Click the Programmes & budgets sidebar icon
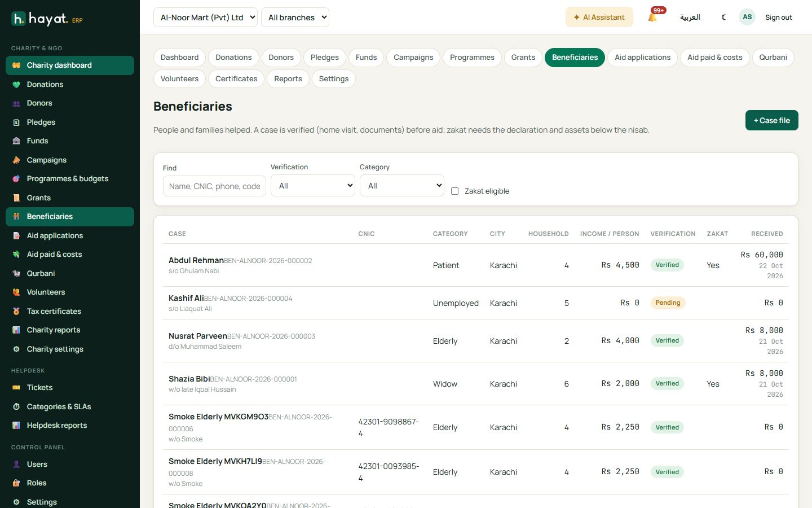 [16, 179]
